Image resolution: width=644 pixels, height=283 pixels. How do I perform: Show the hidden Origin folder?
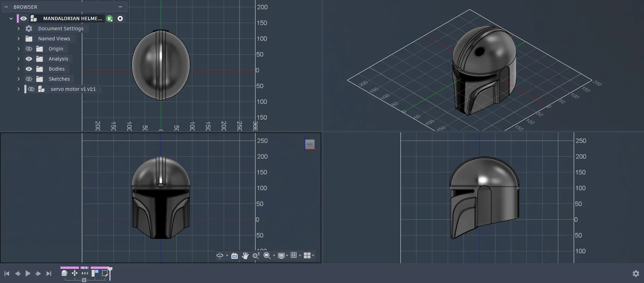coord(29,49)
